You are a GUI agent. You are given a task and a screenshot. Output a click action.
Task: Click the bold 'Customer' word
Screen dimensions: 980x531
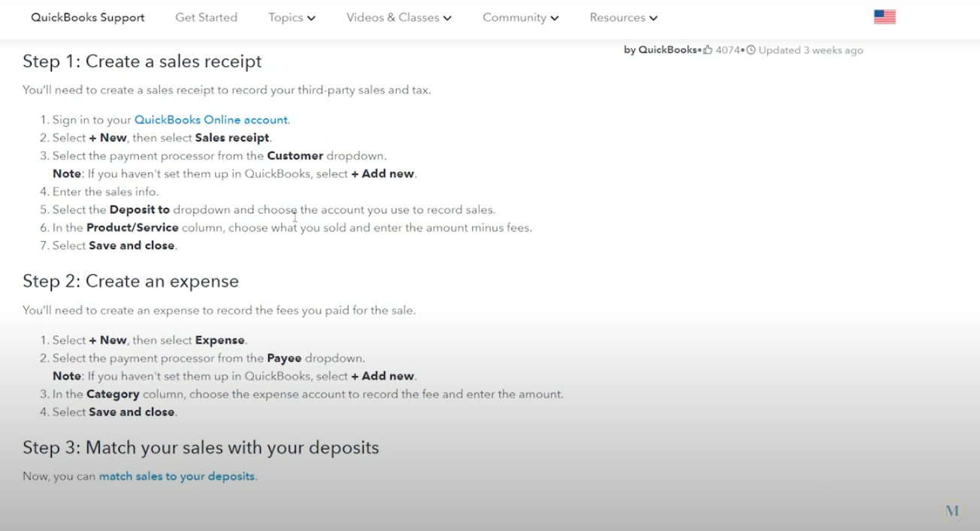[x=295, y=155]
